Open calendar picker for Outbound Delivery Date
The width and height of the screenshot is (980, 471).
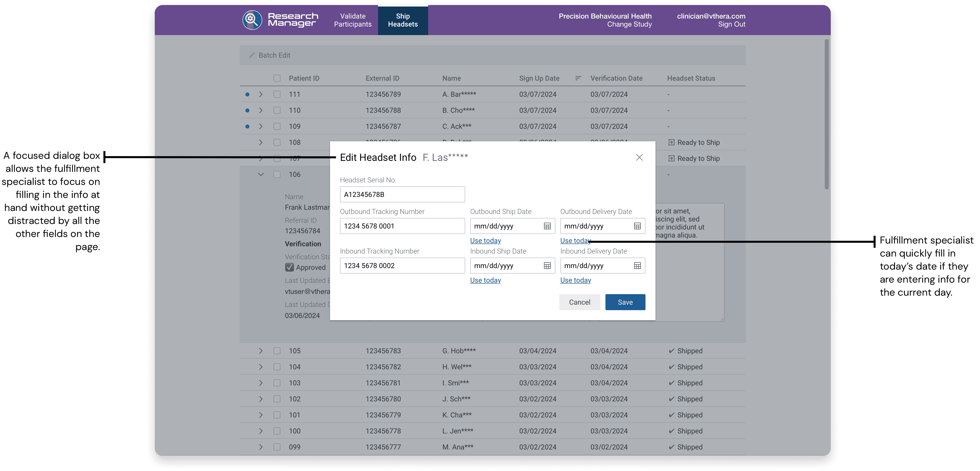click(637, 226)
